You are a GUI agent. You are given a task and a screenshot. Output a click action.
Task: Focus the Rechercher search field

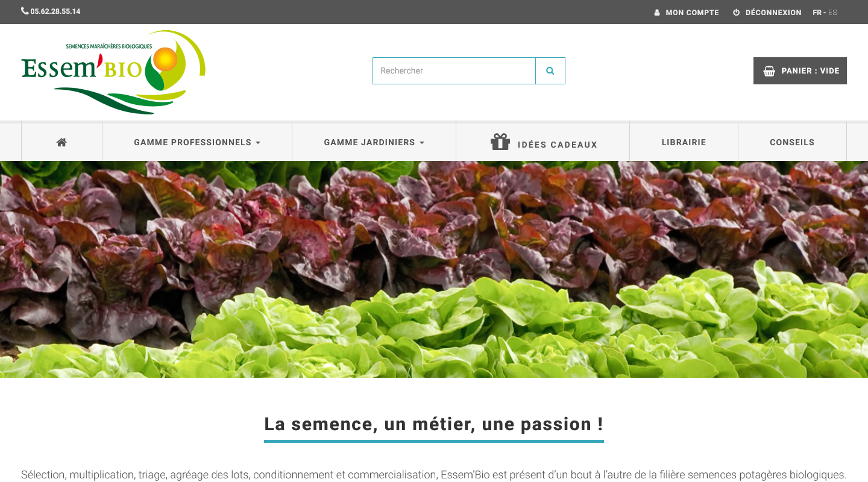[454, 70]
